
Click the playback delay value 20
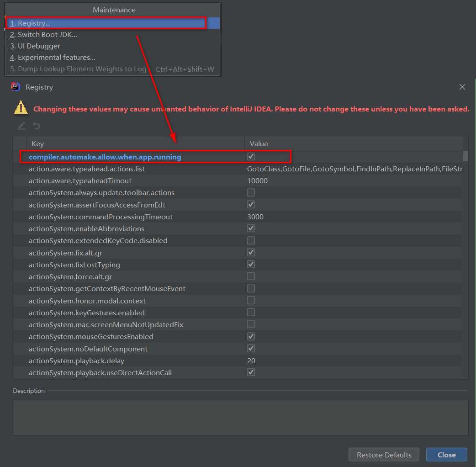point(251,361)
